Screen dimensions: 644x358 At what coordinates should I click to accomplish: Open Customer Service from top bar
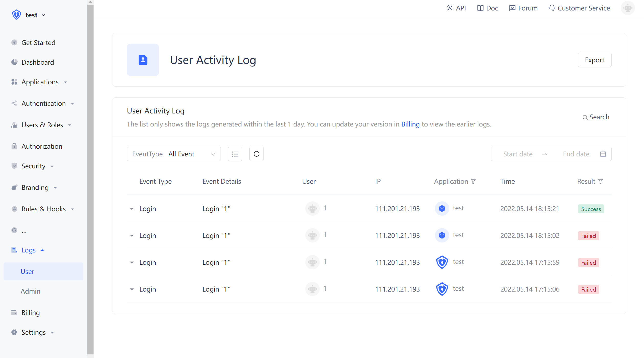579,8
